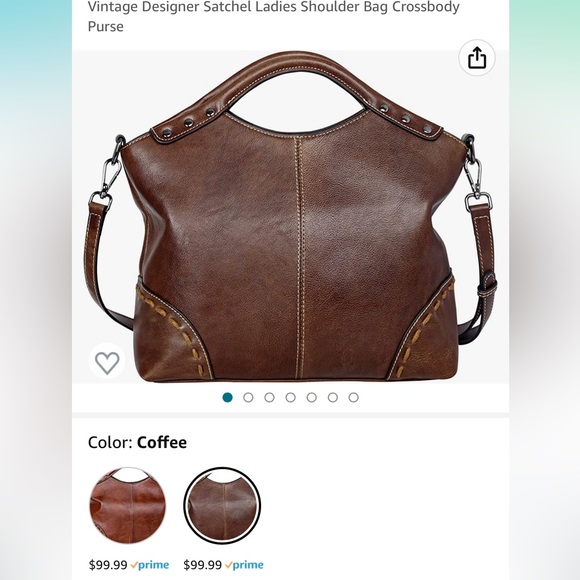
Task: Tap the first $99.99 price label
Action: point(108,565)
